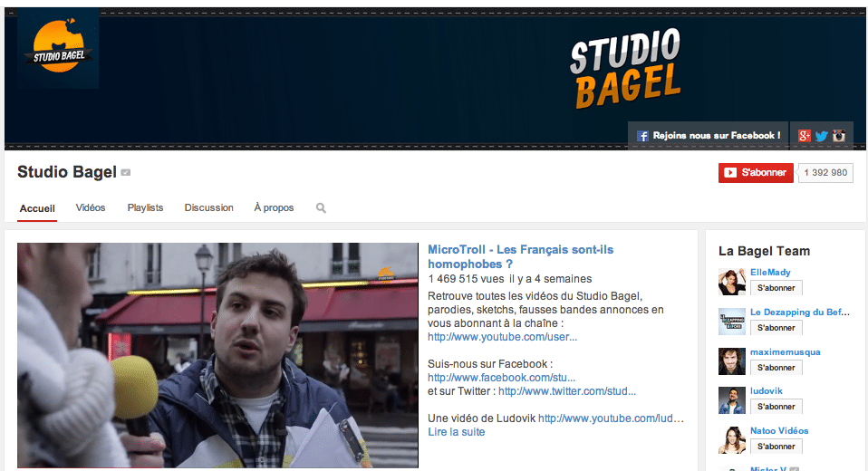Click the Google+ icon in banner

coord(804,136)
